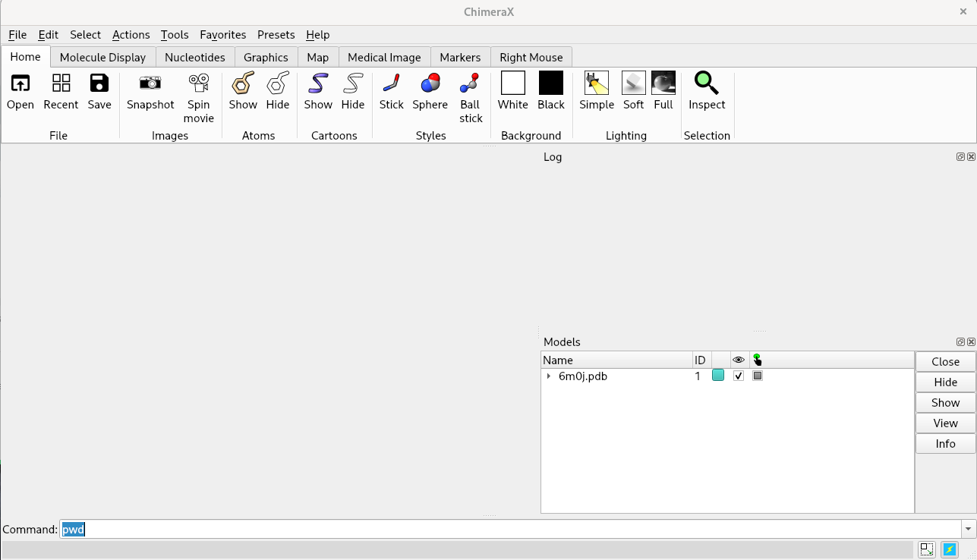Toggle visibility checkbox for 6m0j.pdb
This screenshot has width=977, height=560.
[739, 376]
